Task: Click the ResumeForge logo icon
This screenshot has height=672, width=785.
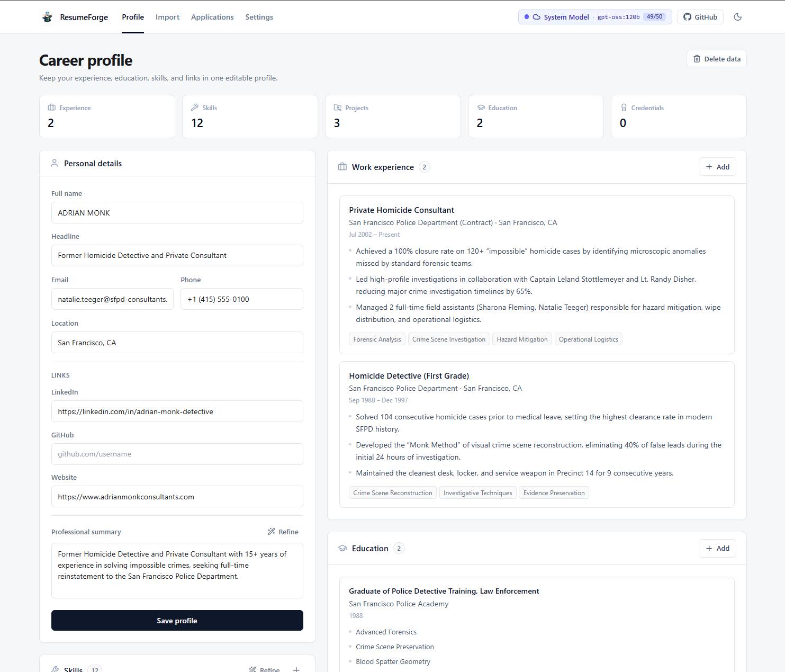Action: click(47, 17)
